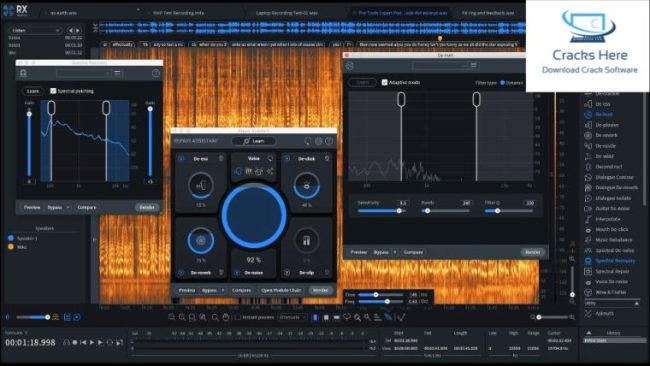The height and width of the screenshot is (366, 650).
Task: Rewind to start in transport
Action: [x=83, y=342]
